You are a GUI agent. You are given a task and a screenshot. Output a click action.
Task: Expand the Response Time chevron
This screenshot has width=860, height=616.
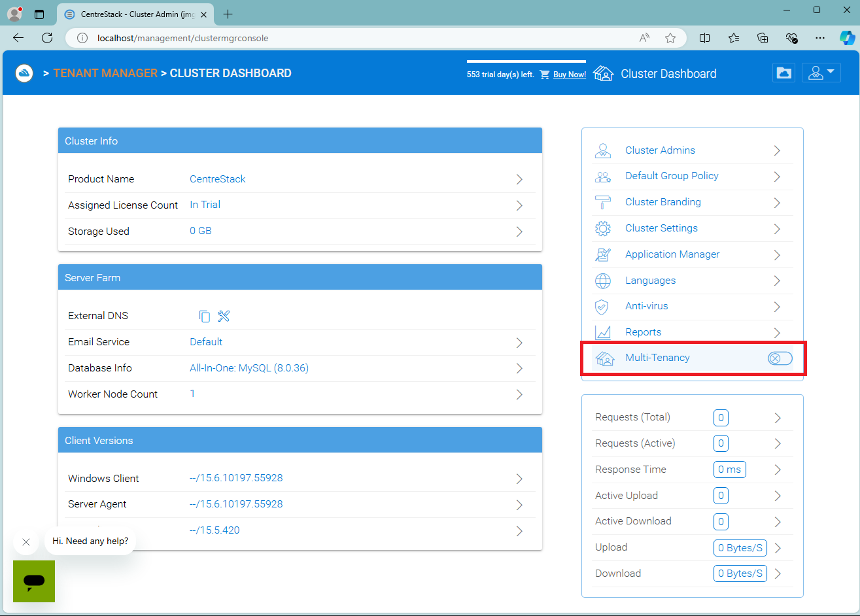pos(778,470)
